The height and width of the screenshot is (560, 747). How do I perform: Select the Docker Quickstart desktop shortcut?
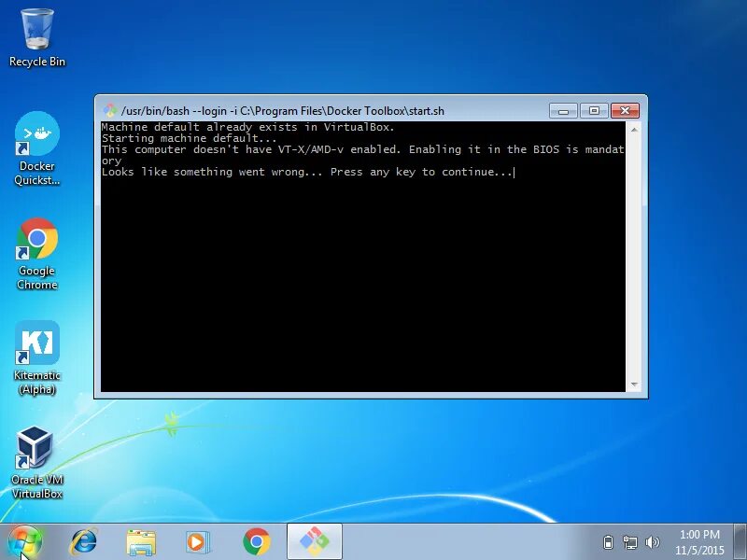pos(37,148)
